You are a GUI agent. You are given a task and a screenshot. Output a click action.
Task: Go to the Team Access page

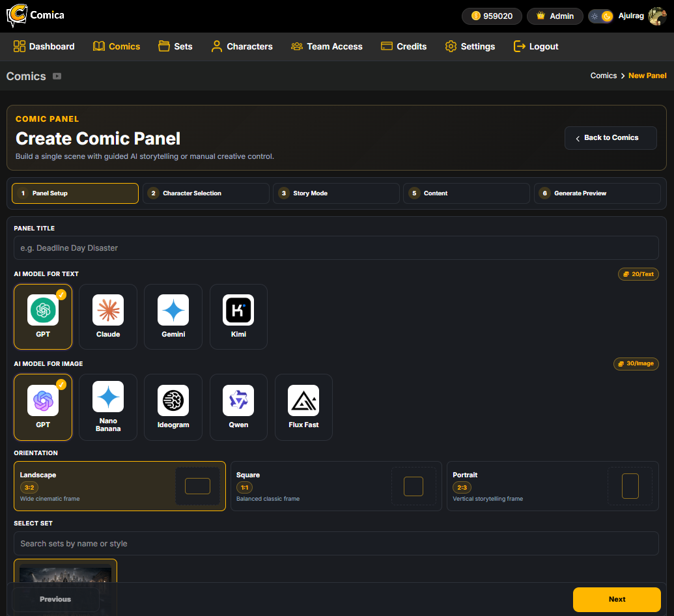point(327,46)
